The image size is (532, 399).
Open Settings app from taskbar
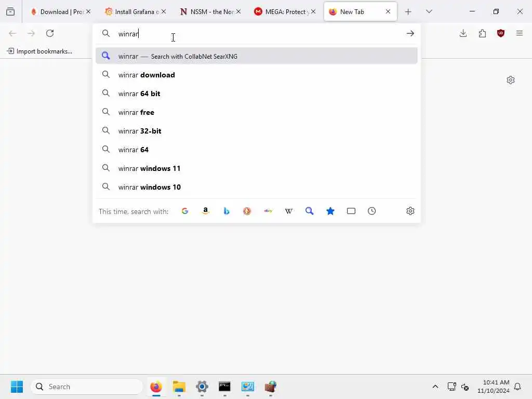(x=202, y=387)
